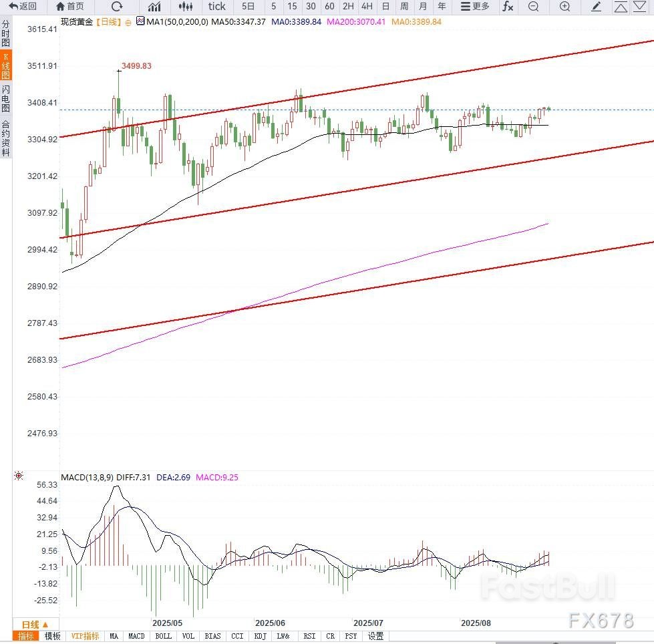Switch to the line chart style icon
The image size is (654, 644).
154,7
